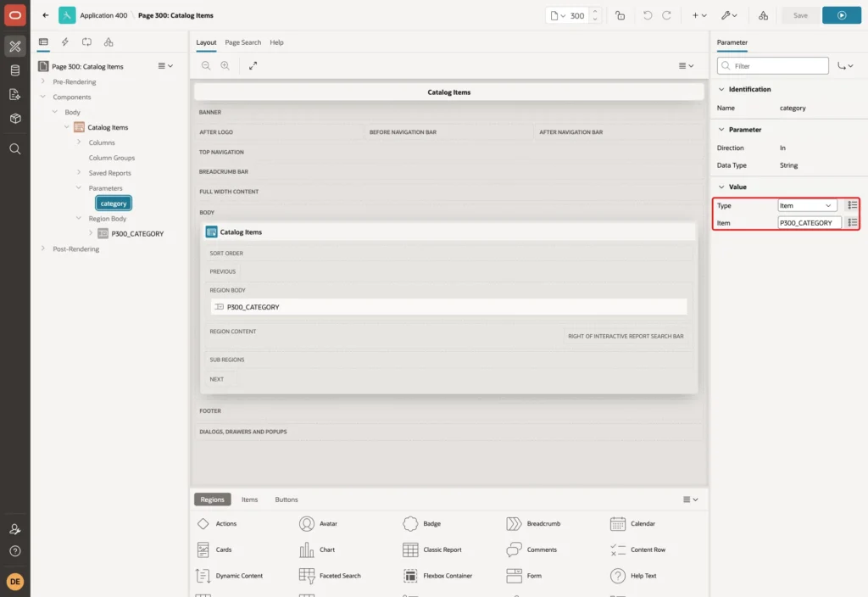Open App Builder in left sidebar
Screen dimensions: 868x597
15,47
